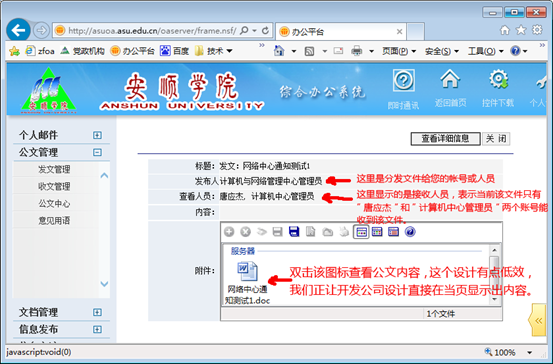Click the RSS feeds icon in command bar
553x364 pixels.
[x=309, y=51]
